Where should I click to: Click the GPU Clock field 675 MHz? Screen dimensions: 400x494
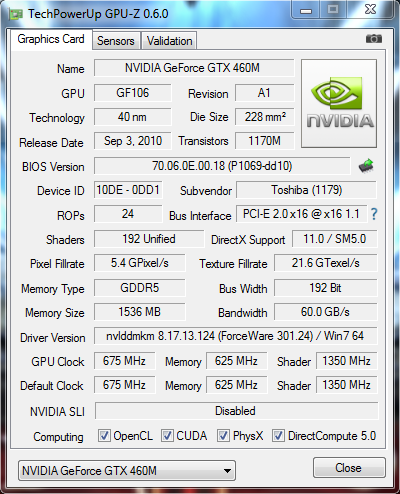click(x=124, y=361)
